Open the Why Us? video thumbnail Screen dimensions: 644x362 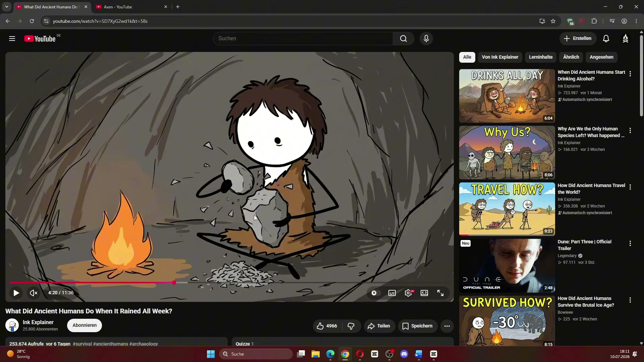point(507,153)
